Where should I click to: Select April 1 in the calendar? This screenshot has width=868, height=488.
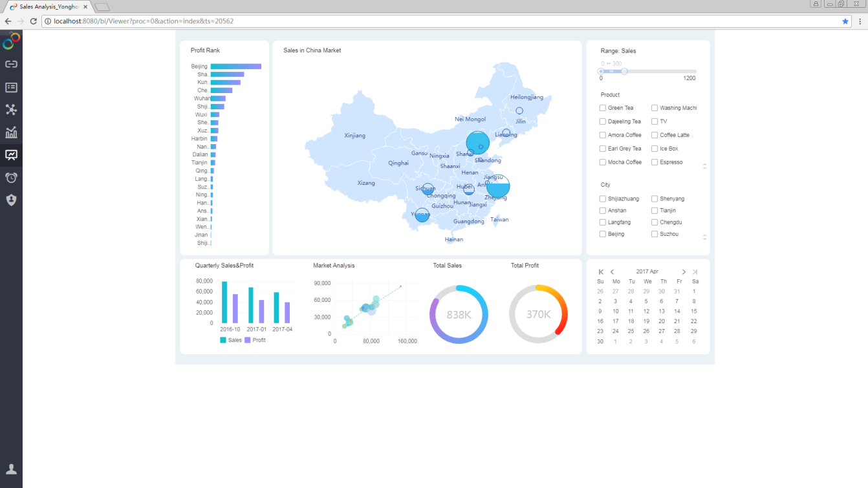(x=694, y=292)
